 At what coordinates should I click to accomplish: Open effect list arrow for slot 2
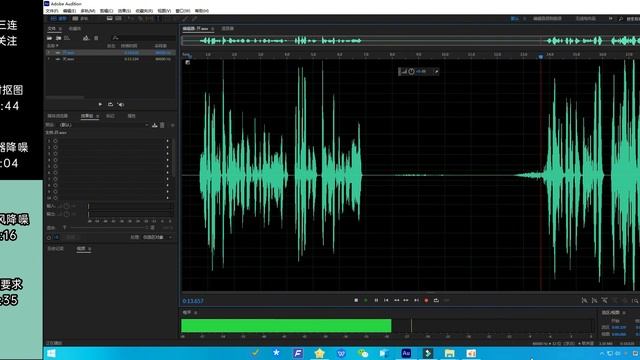167,147
